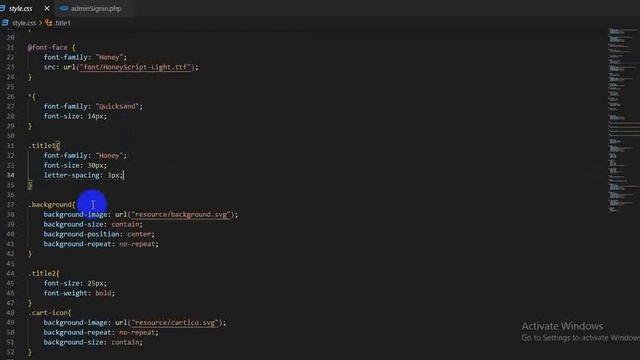Screen dimensions: 640x360
Task: Click the code minimap overview
Action: pos(623,120)
